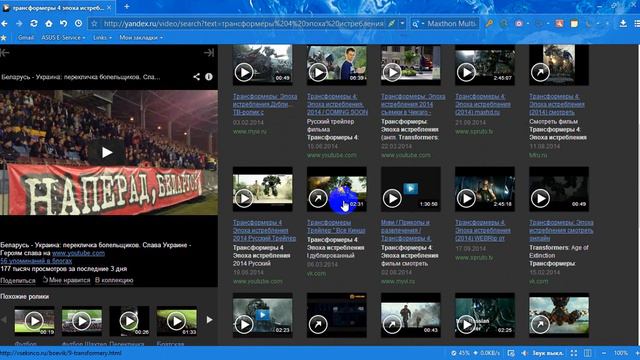Open the downloads arrow icon
640x360 pixels.
(623, 24)
